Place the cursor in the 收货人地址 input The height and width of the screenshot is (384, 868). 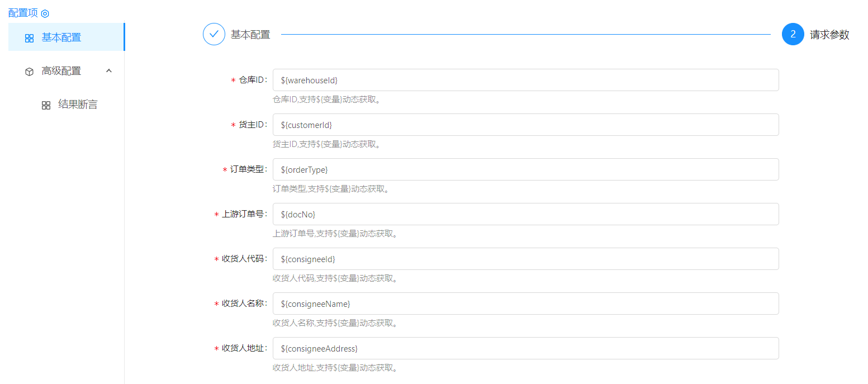(x=525, y=348)
